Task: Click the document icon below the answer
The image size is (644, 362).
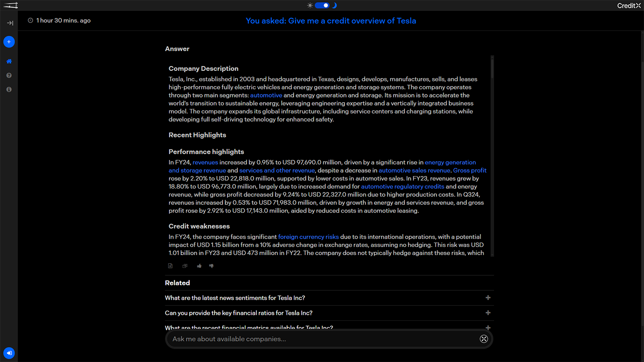Action: pyautogui.click(x=170, y=266)
